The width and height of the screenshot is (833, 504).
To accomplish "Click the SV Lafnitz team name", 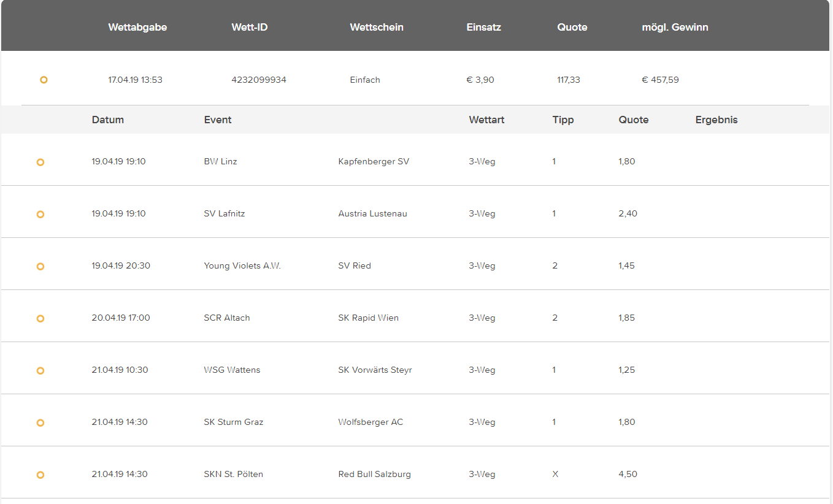I will click(225, 213).
